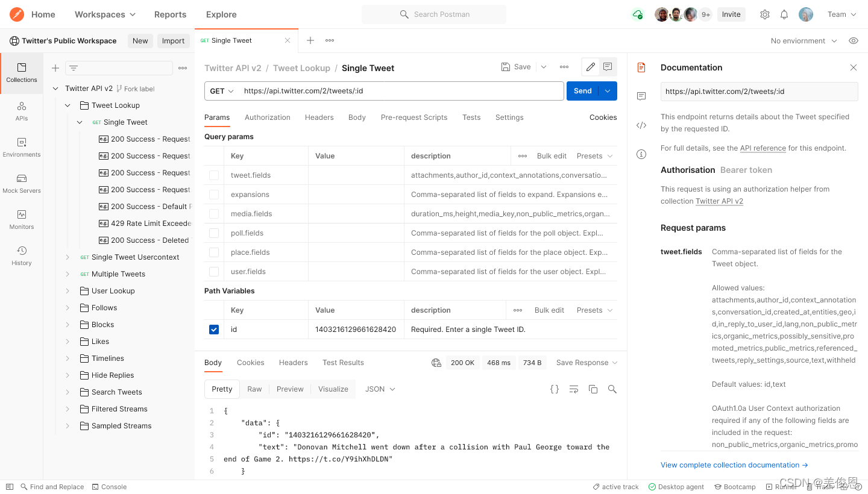Open the tab options ellipsis next to new tab

(x=330, y=40)
